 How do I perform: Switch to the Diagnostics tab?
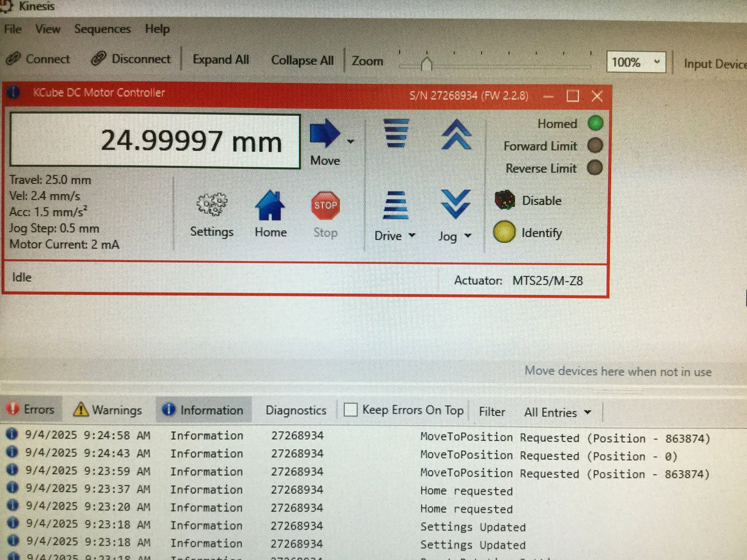pyautogui.click(x=296, y=410)
